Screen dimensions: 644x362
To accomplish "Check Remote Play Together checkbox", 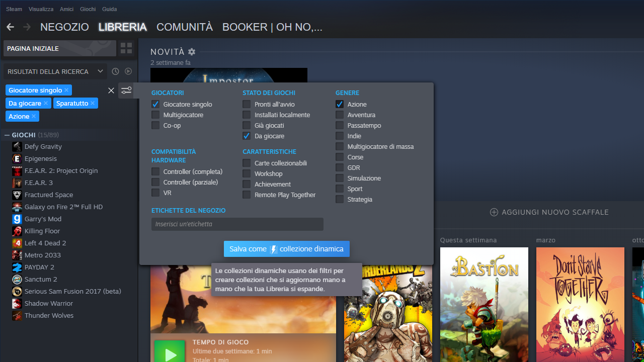I will [x=247, y=195].
